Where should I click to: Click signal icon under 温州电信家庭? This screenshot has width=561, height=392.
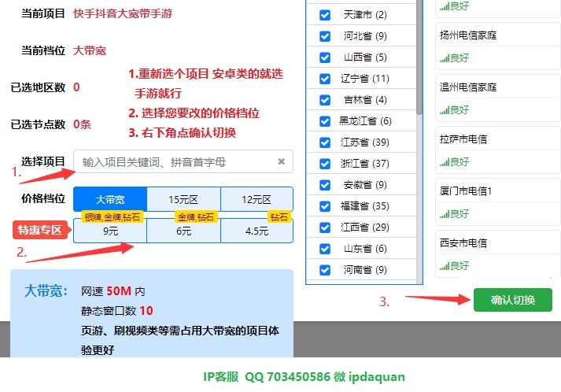(x=445, y=109)
